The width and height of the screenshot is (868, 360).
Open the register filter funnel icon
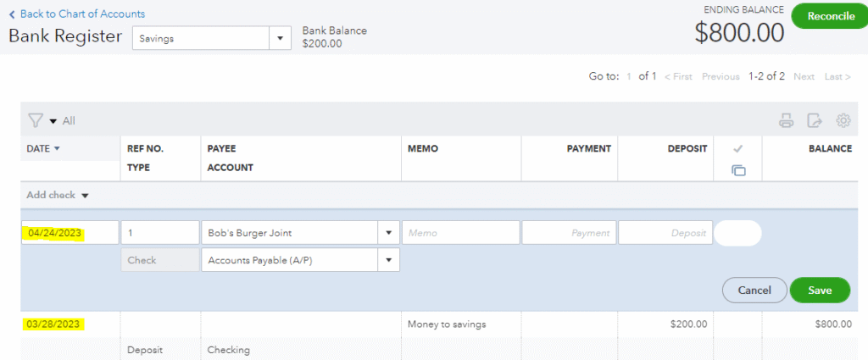click(x=35, y=120)
